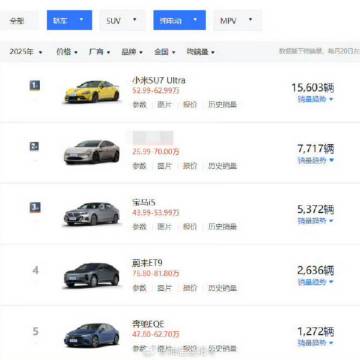
Task: Open 参数 specs for second-ranked car
Action: tap(140, 166)
